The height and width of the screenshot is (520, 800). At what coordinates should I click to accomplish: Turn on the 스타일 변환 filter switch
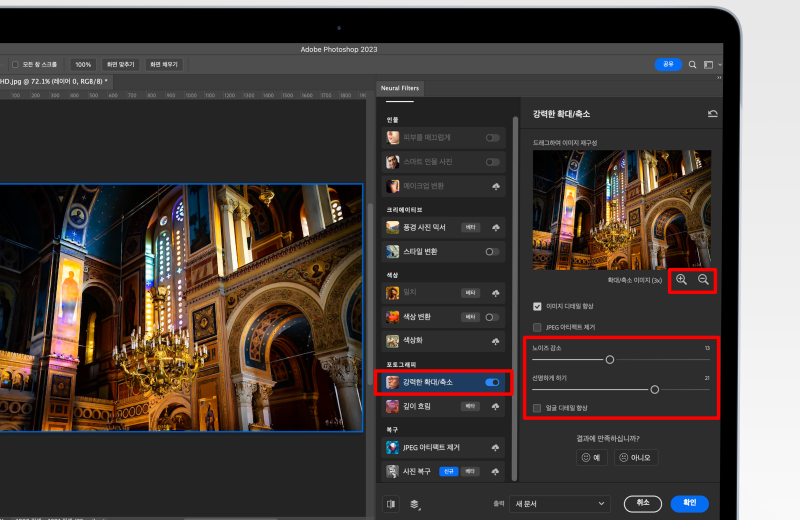pyautogui.click(x=492, y=252)
